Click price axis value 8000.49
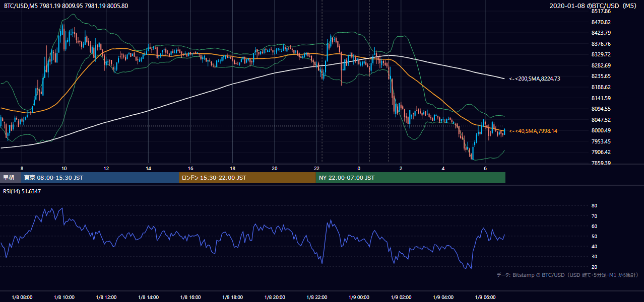 click(x=601, y=130)
